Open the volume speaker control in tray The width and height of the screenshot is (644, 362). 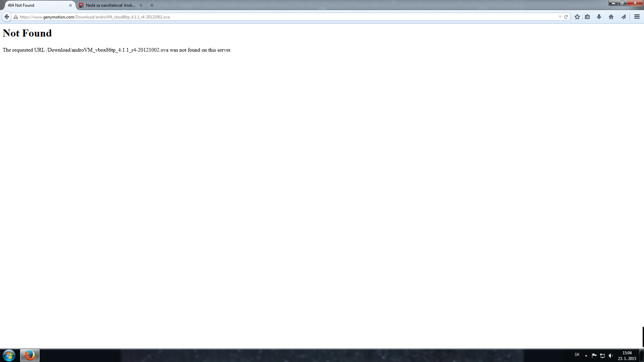pyautogui.click(x=610, y=356)
